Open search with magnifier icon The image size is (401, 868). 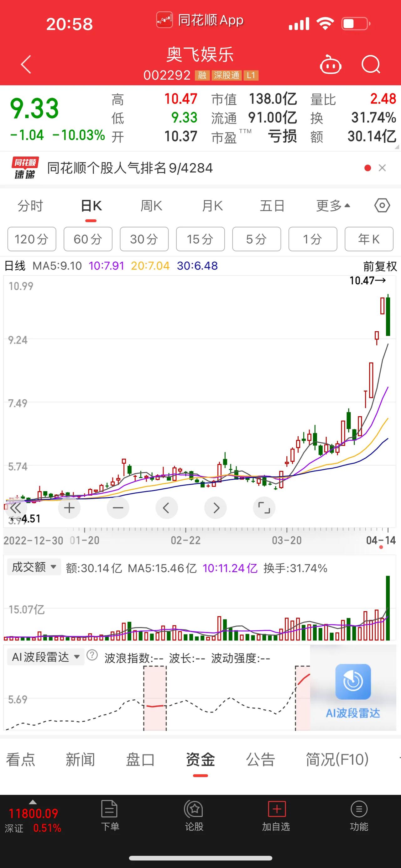(371, 64)
